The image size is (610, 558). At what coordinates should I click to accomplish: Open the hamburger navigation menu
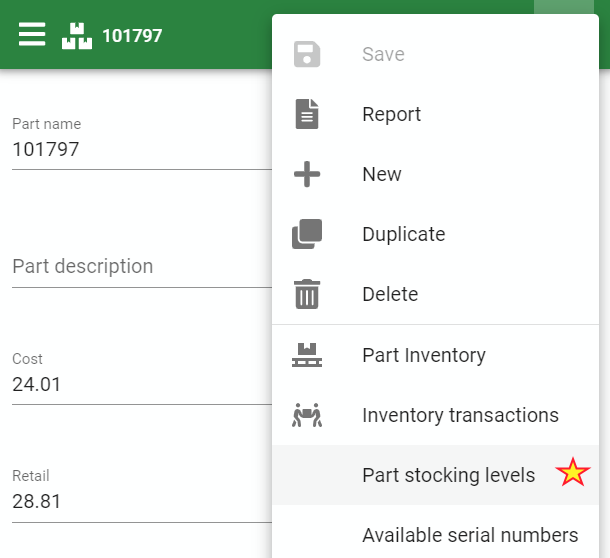point(32,34)
